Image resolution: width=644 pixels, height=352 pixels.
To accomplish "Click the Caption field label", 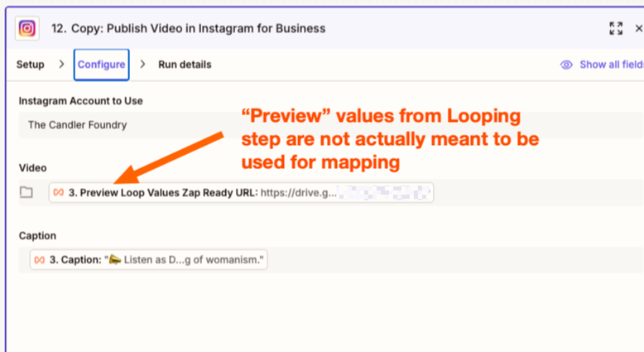I will click(37, 236).
